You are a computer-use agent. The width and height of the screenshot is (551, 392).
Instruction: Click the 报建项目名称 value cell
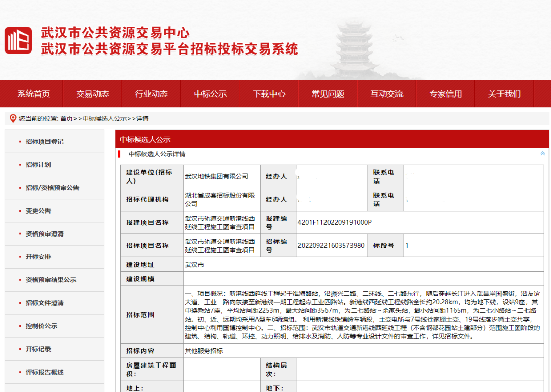(x=222, y=222)
